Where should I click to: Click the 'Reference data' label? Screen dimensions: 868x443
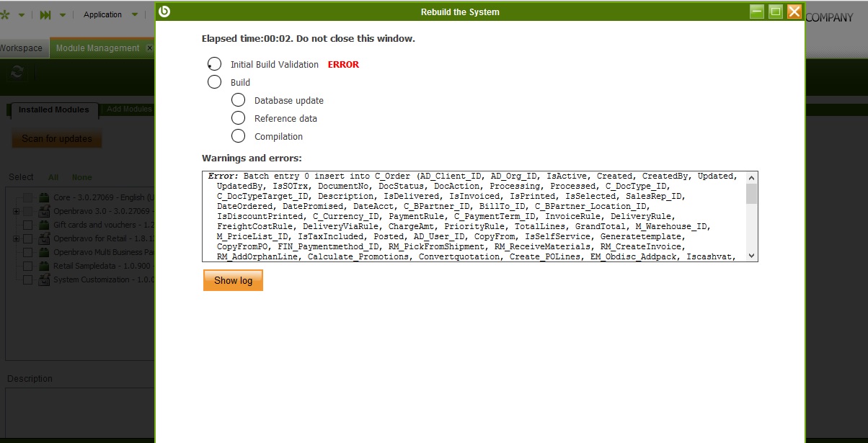click(x=285, y=119)
